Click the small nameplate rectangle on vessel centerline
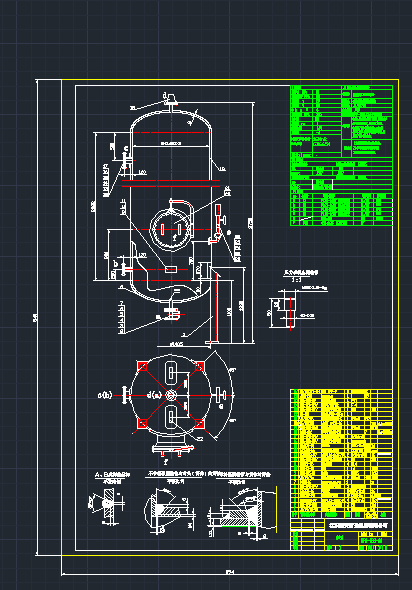This screenshot has width=412, height=590. click(171, 269)
